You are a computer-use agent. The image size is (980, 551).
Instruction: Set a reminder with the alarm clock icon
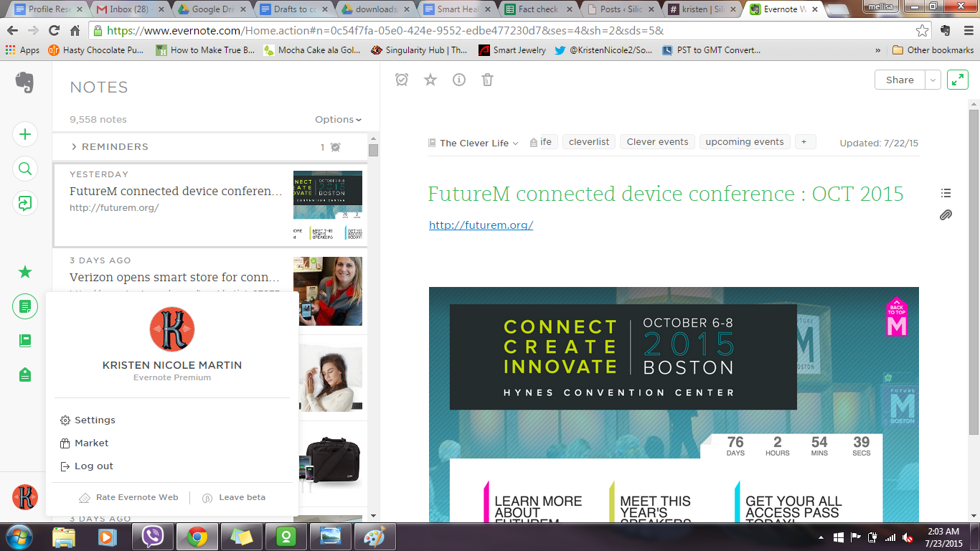coord(402,80)
